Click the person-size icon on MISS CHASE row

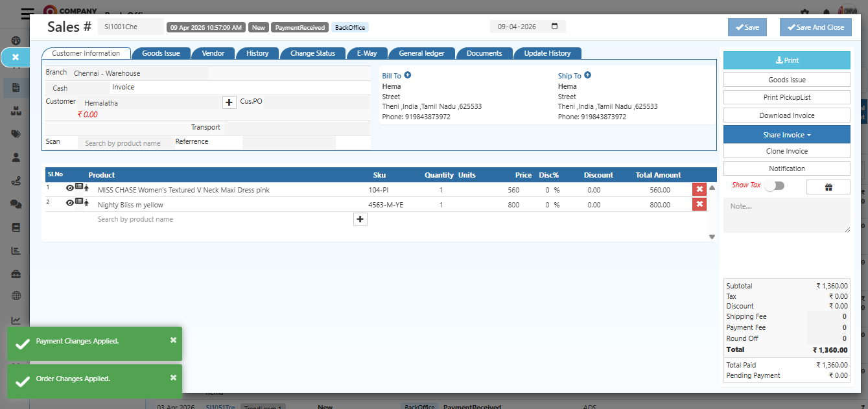(86, 187)
